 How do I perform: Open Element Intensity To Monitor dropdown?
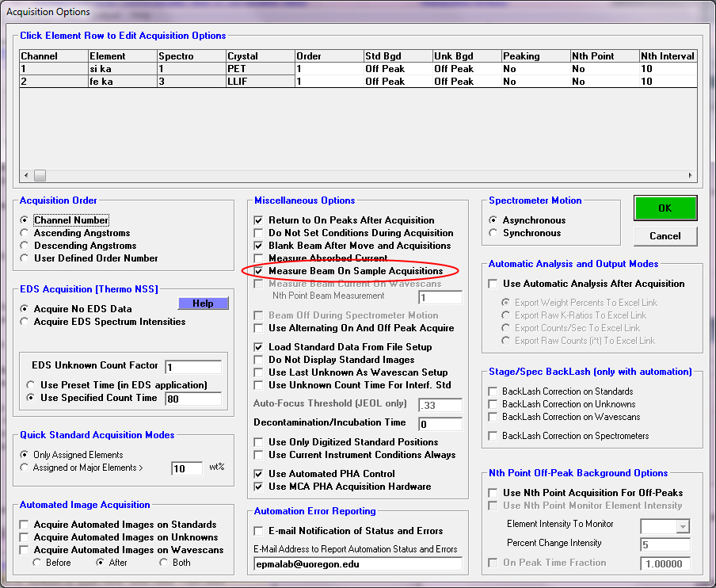point(681,525)
